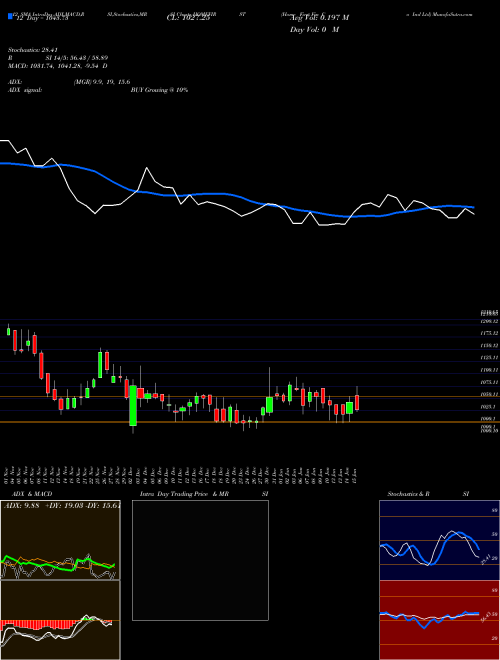The width and height of the screenshot is (500, 660).
Task: Click the 'ADX: 9.88 +DY: 19.03 -DY: 15.61' header
Action: pos(62,506)
